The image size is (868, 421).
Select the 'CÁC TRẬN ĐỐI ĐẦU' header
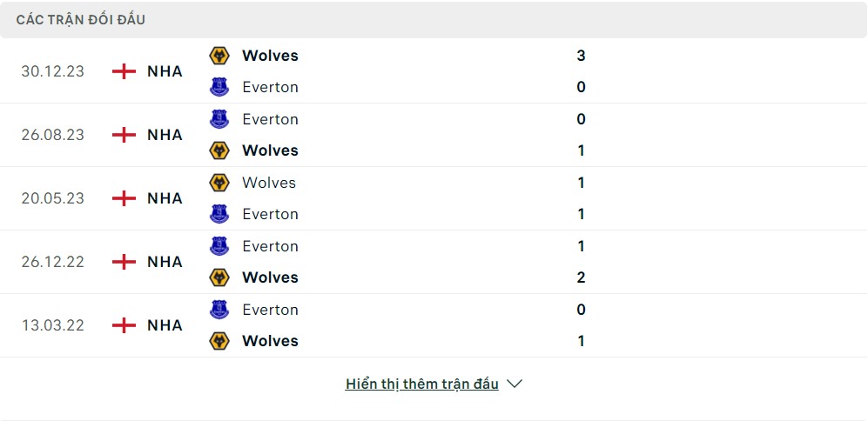[81, 20]
